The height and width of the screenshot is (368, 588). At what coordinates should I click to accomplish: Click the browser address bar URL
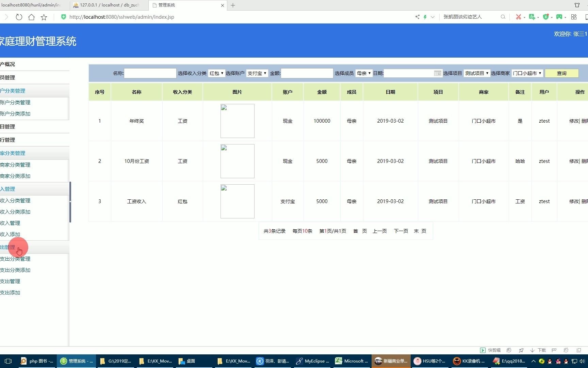point(122,17)
